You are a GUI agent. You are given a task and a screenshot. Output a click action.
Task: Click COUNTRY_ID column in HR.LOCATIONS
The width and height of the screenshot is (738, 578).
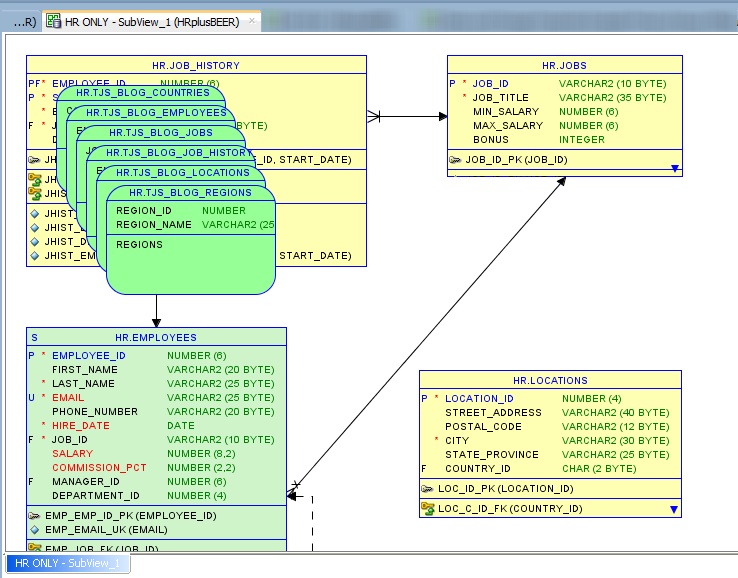pyautogui.click(x=478, y=469)
